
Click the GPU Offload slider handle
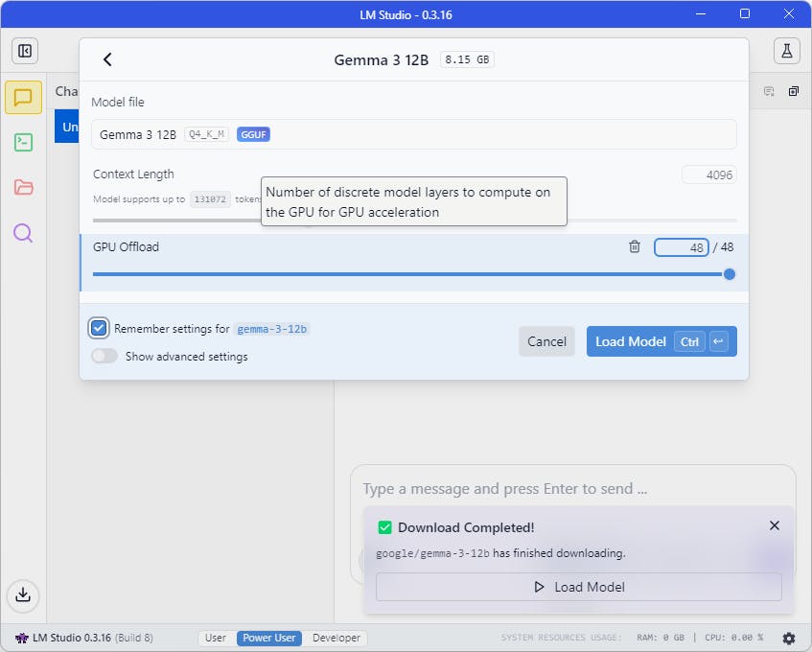tap(730, 274)
